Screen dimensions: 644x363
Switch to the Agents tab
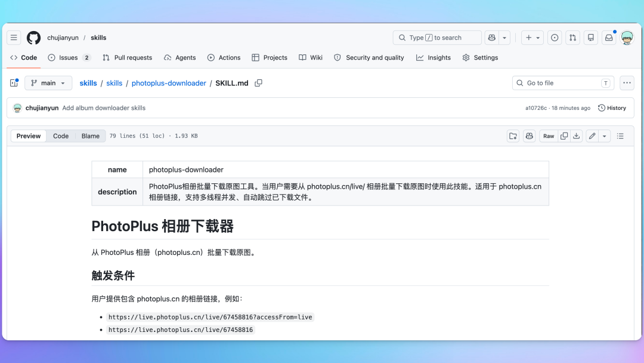coord(180,57)
